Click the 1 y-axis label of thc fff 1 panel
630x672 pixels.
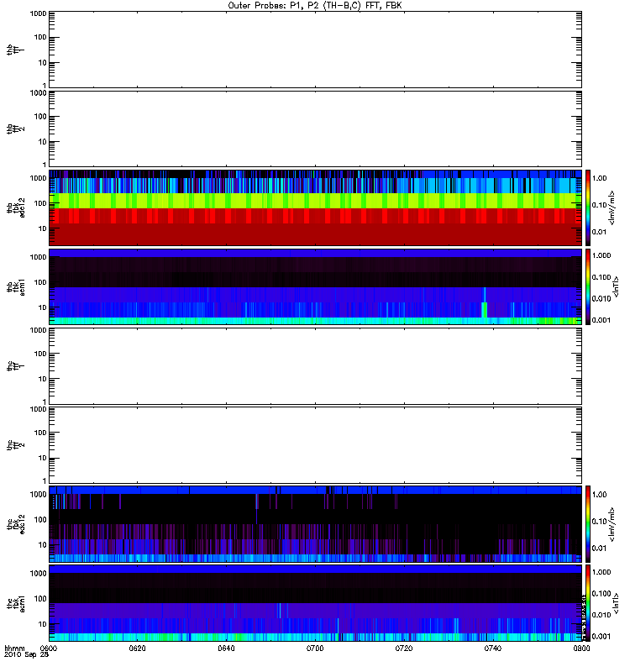click(45, 402)
